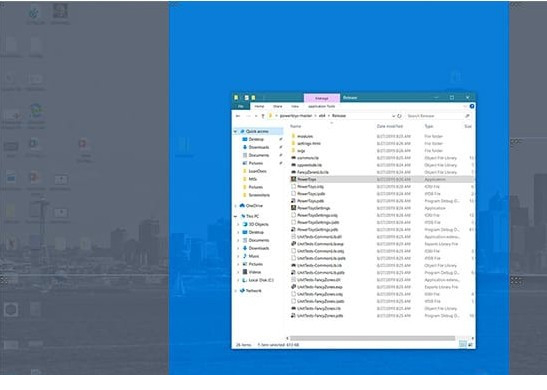This screenshot has width=547, height=390.
Task: Expand the Local Disk (C:) node arrow
Action: [239, 280]
